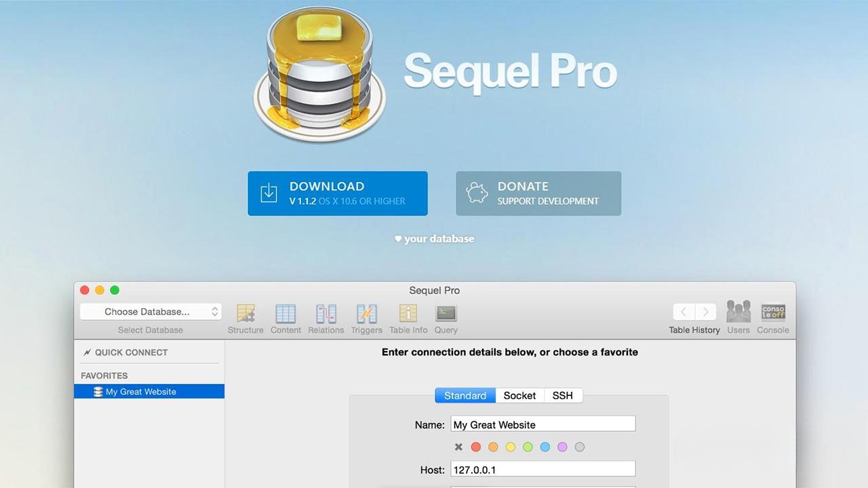Viewport: 868px width, 488px height.
Task: Show the Table Info icon
Action: coord(408,314)
